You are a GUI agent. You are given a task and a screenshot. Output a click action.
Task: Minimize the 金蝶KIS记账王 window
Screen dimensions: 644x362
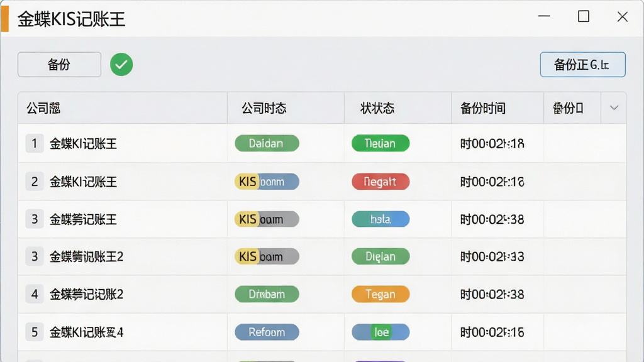click(x=544, y=16)
